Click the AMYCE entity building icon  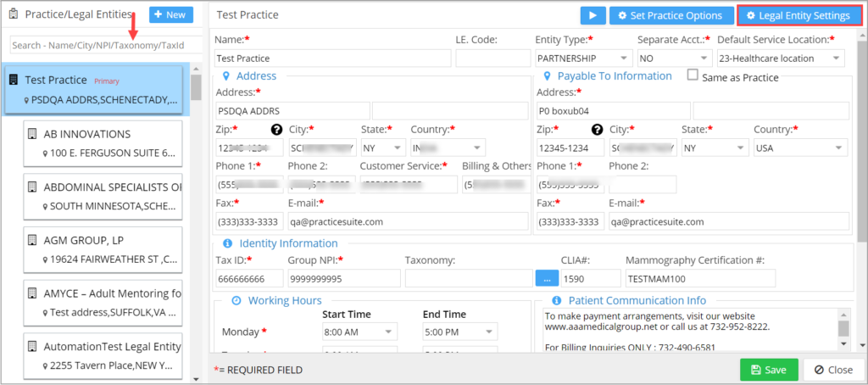32,293
